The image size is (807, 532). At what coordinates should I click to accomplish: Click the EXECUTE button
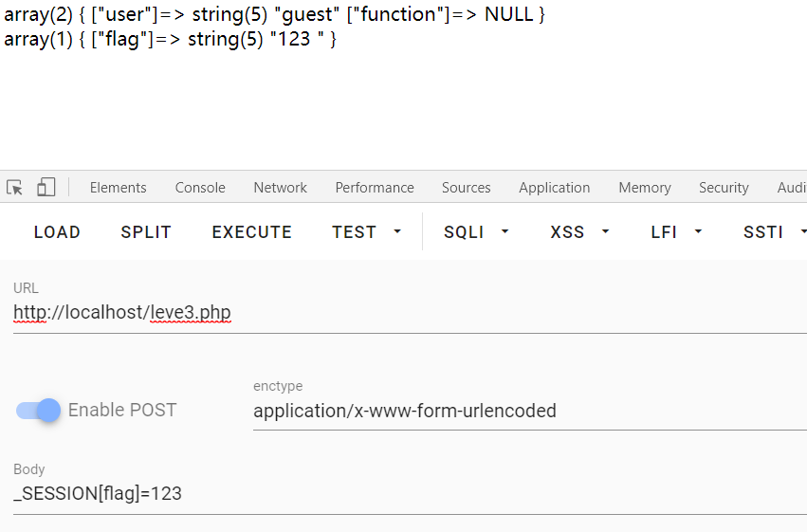[252, 232]
